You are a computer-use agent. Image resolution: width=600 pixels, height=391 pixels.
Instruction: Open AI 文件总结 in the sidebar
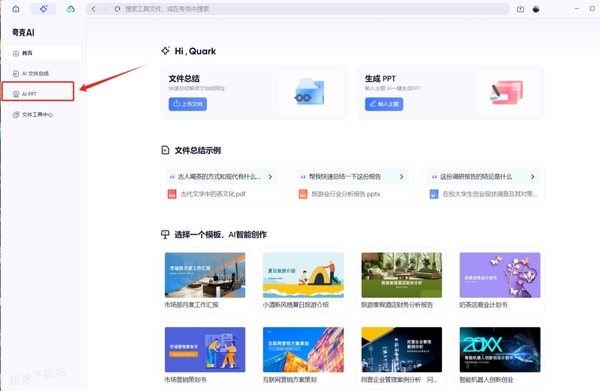click(x=43, y=73)
